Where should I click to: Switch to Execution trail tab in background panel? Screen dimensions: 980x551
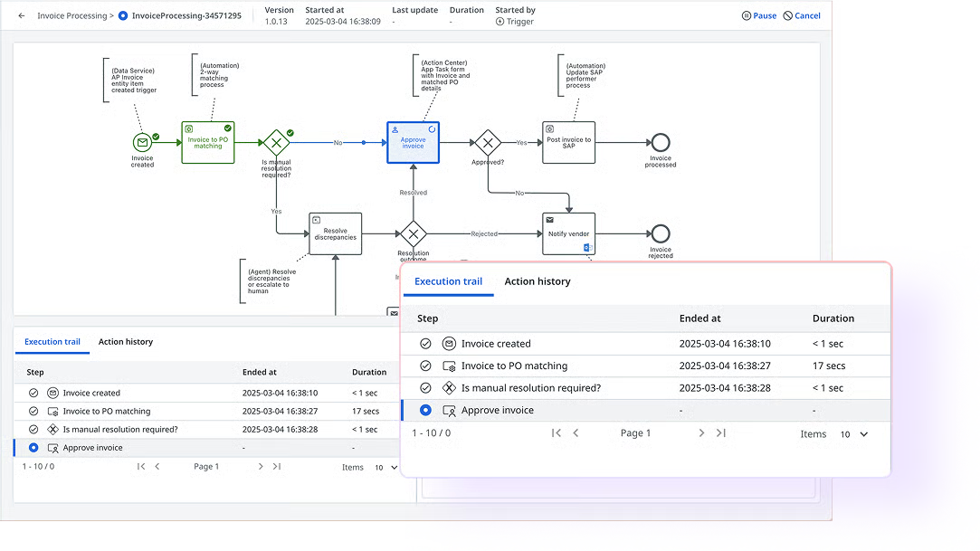[x=52, y=342]
